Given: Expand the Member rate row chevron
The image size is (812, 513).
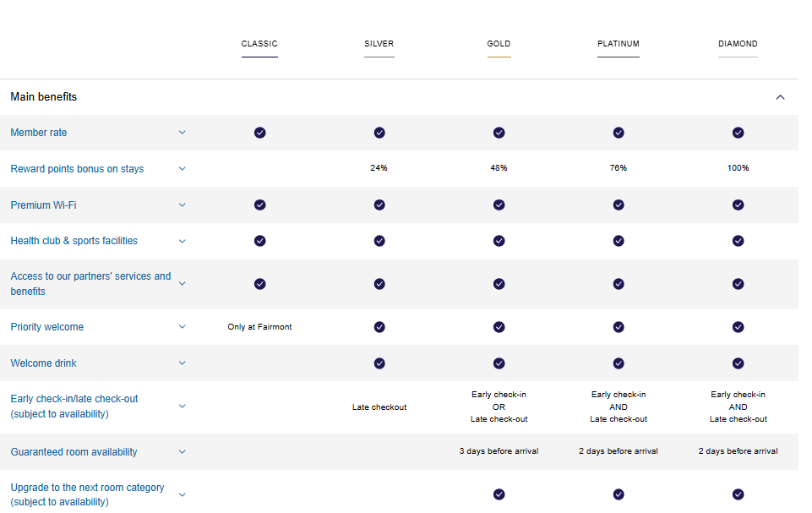Looking at the screenshot, I should pos(182,133).
